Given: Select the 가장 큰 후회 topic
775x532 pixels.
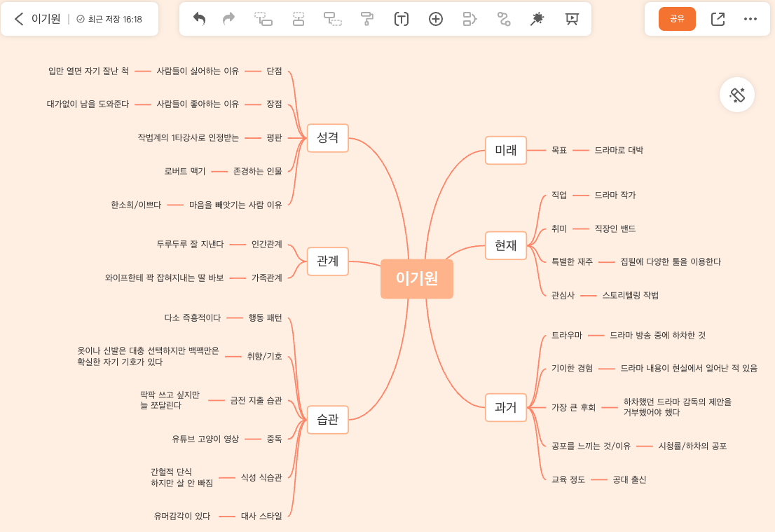Looking at the screenshot, I should click(x=573, y=407).
